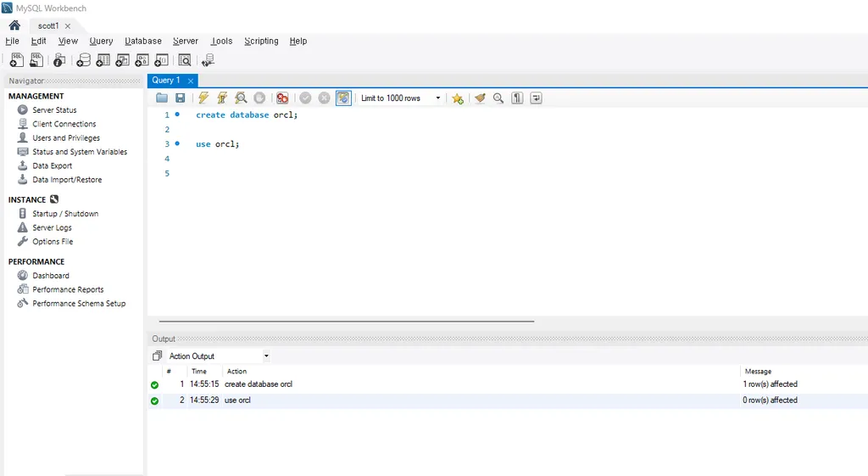Create a new stored procedure icon
Image resolution: width=868 pixels, height=476 pixels.
coord(142,60)
